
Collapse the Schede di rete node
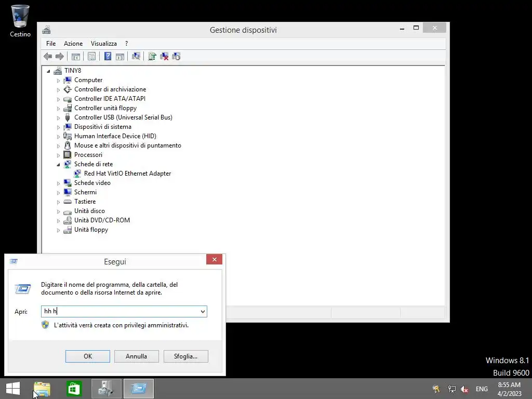[58, 165]
